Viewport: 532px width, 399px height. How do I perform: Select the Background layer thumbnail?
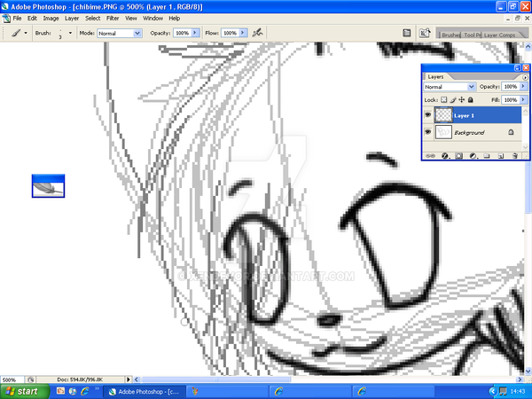(x=443, y=132)
